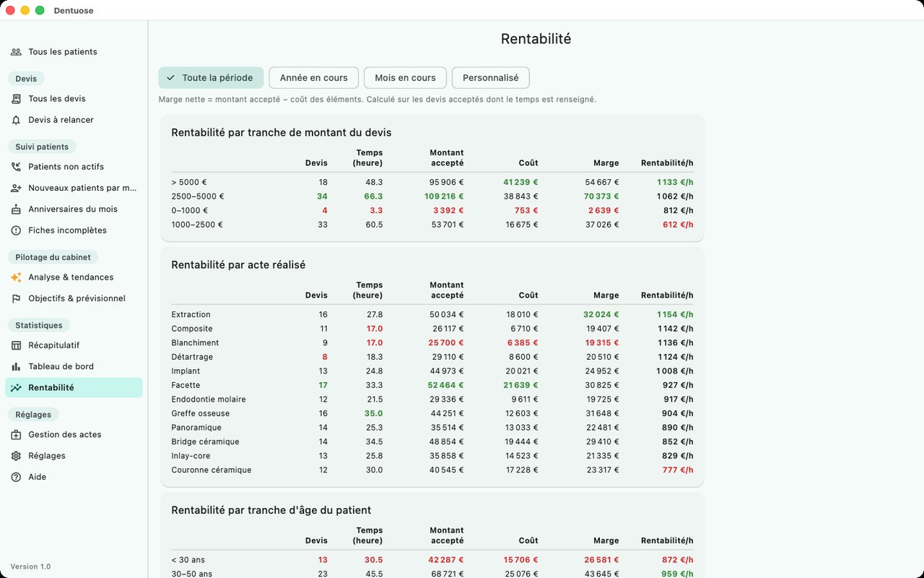Click the Bridge céramique row label

click(x=205, y=442)
